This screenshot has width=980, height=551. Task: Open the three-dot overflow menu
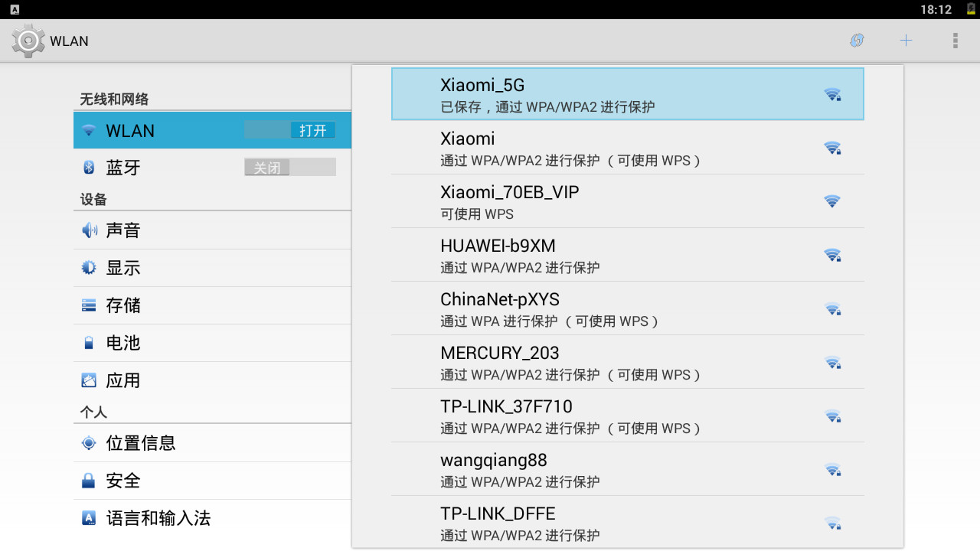click(955, 41)
